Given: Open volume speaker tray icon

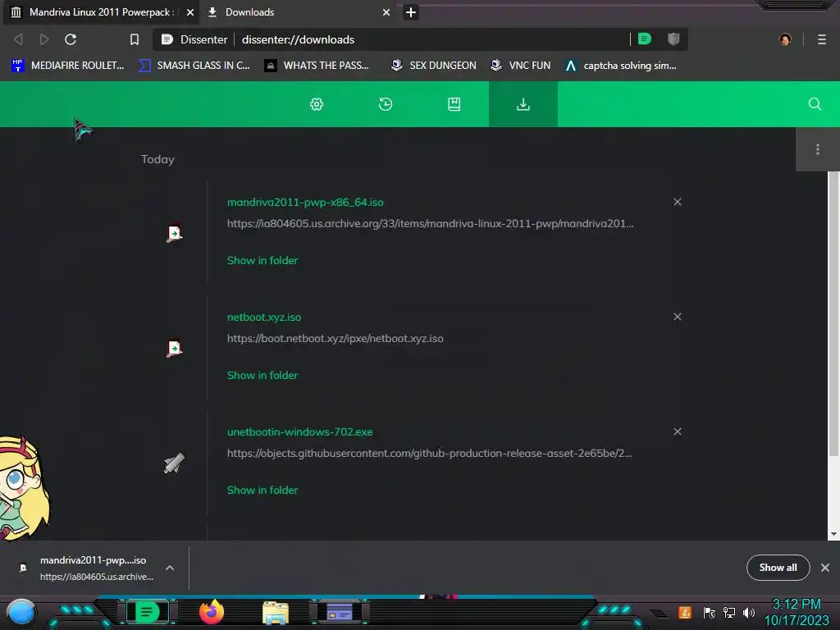Looking at the screenshot, I should (x=749, y=612).
